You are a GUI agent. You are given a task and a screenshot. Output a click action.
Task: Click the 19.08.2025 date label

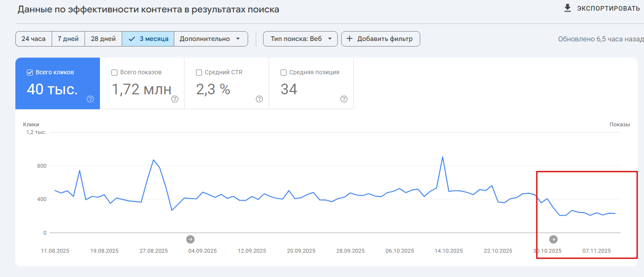(x=105, y=251)
